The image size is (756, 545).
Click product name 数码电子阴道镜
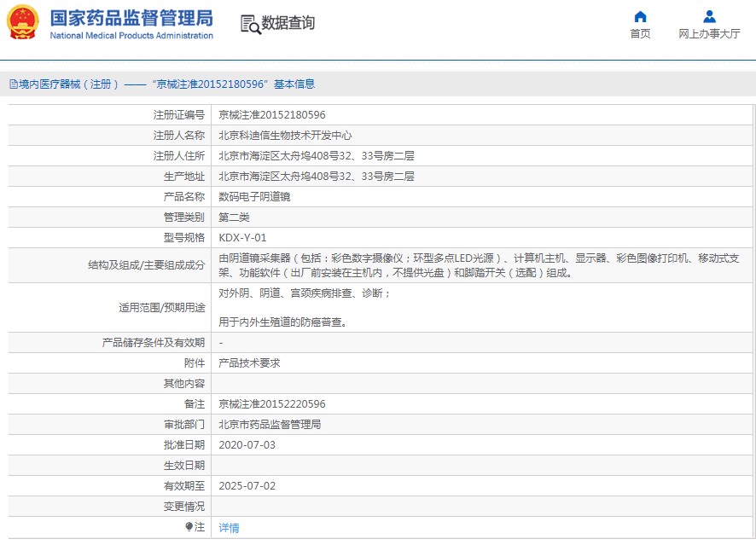coord(254,197)
